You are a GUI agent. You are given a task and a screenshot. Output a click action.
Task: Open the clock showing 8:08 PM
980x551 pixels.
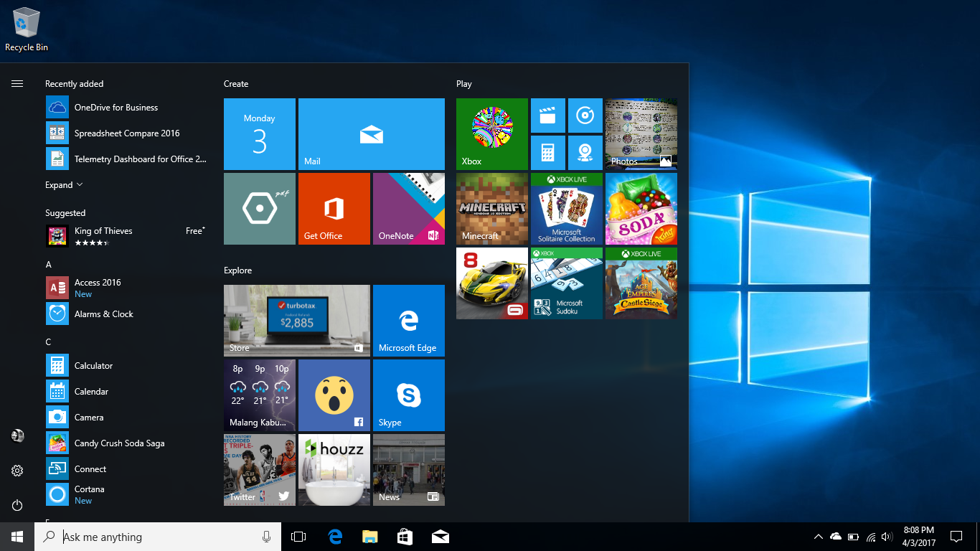click(919, 537)
